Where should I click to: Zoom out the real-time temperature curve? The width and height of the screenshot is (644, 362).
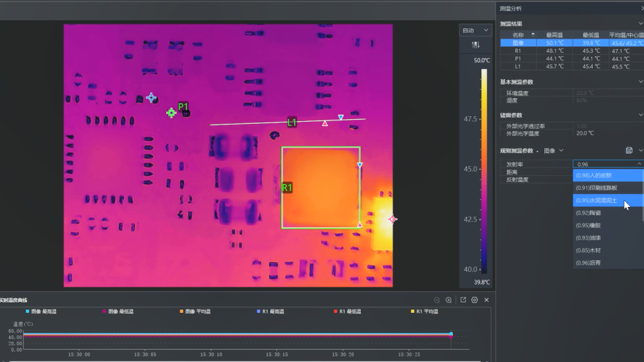point(436,300)
